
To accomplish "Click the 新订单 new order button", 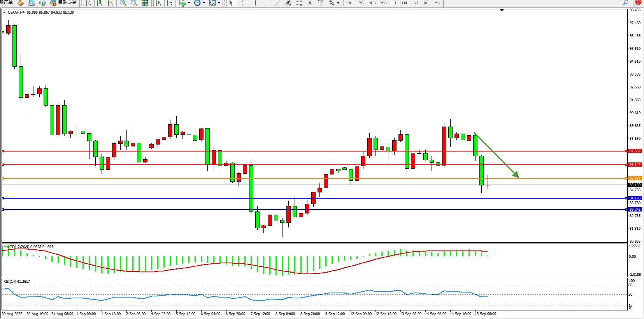I will click(7, 3).
